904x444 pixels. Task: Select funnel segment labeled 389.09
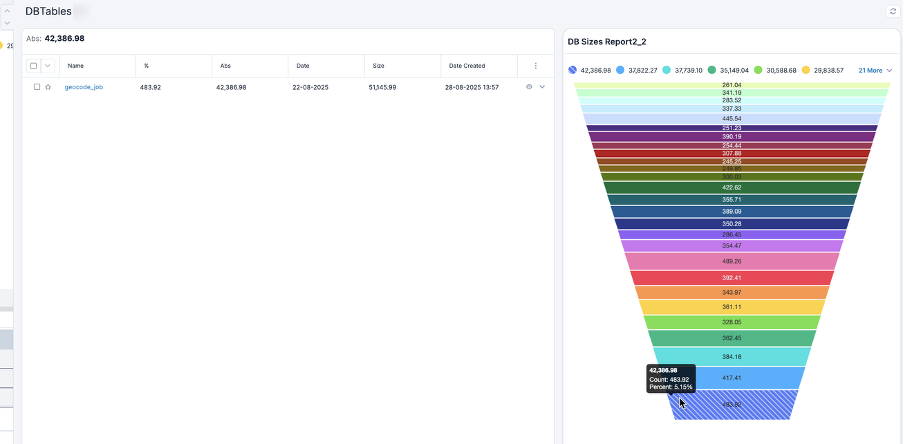tap(732, 212)
